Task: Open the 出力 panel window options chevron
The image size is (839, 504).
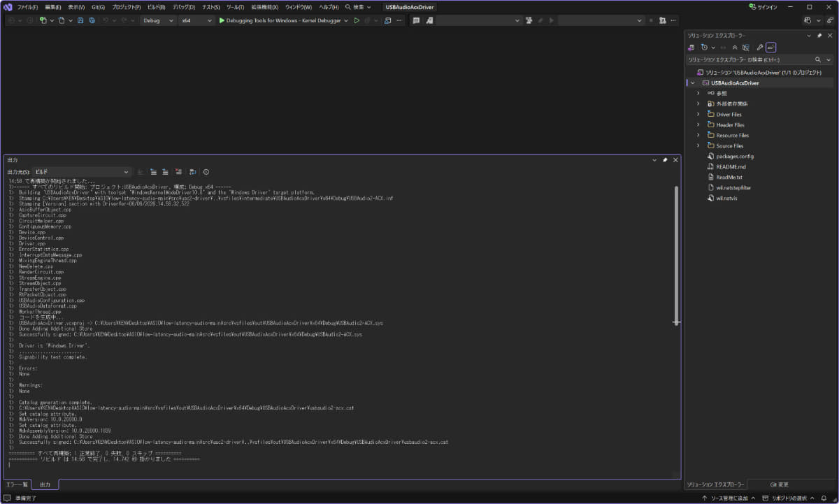Action: coord(654,160)
